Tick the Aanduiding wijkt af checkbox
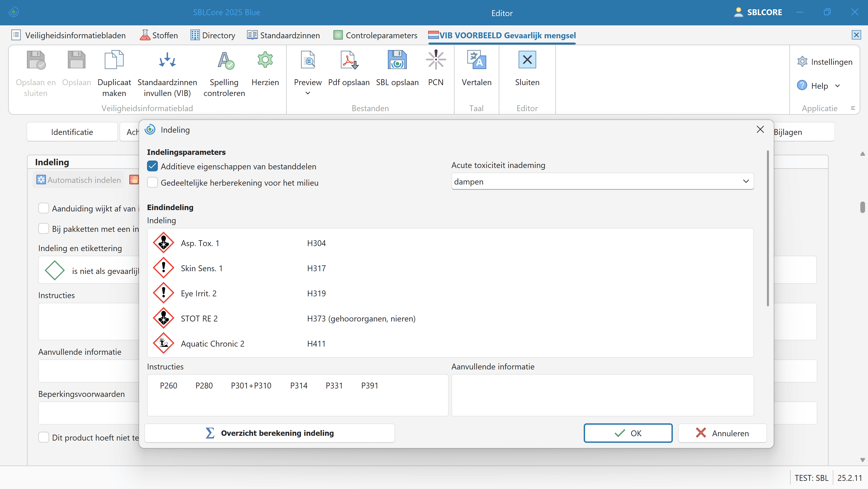Screen dimensions: 868x489 44,209
